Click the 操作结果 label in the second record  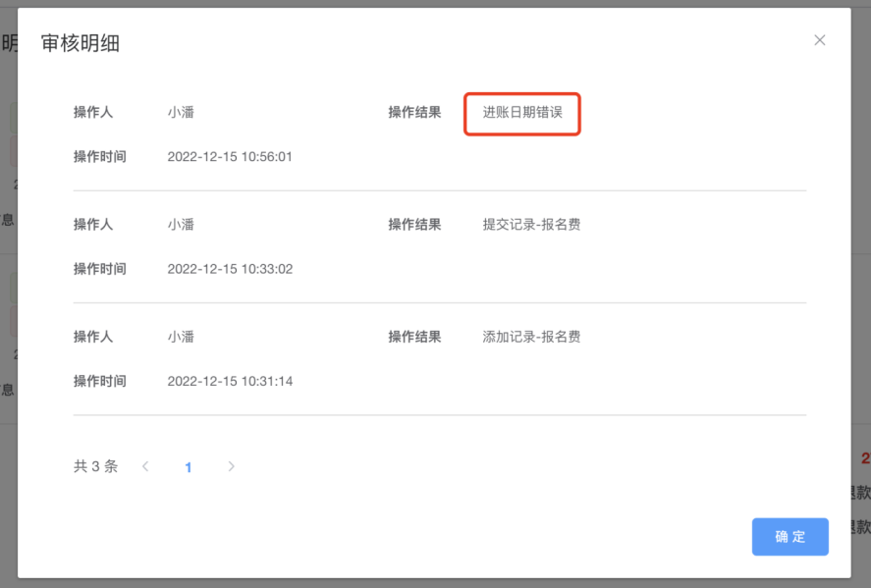click(414, 225)
